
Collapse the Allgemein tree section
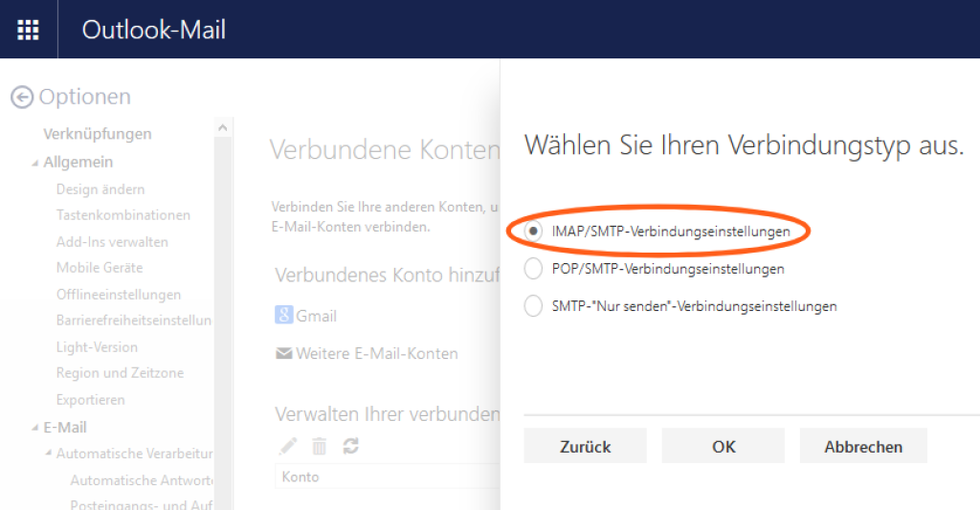point(35,163)
